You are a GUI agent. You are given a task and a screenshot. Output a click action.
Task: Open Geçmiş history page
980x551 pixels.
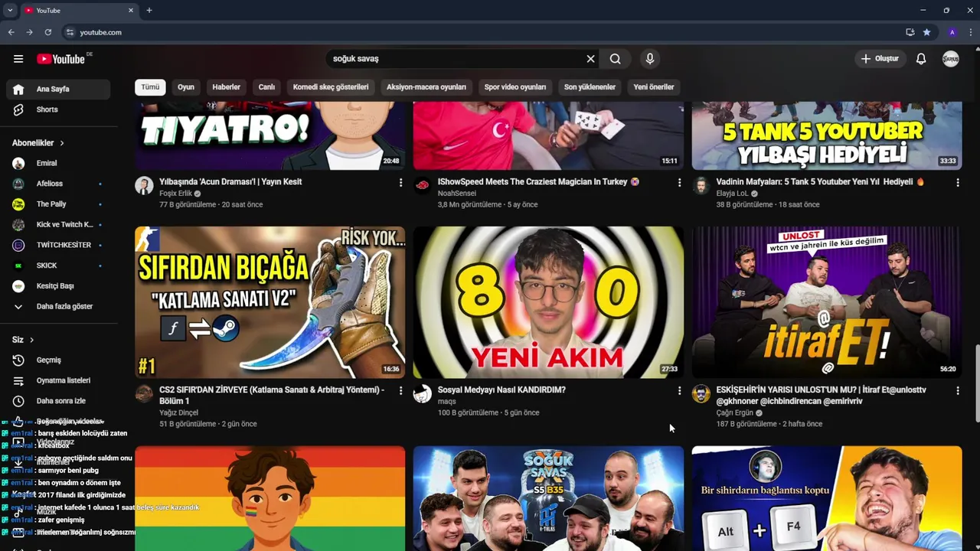(58, 360)
